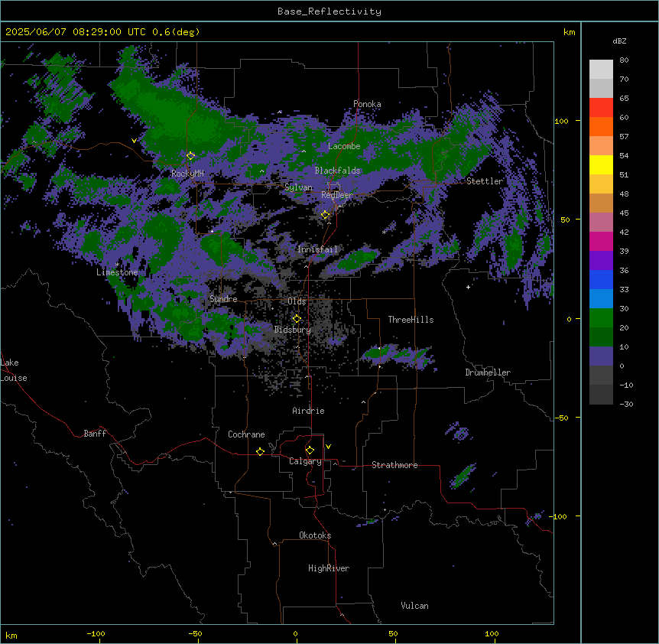659x644 pixels.
Task: Click the yellow diamond marker below RedDeer
Action: 325,215
